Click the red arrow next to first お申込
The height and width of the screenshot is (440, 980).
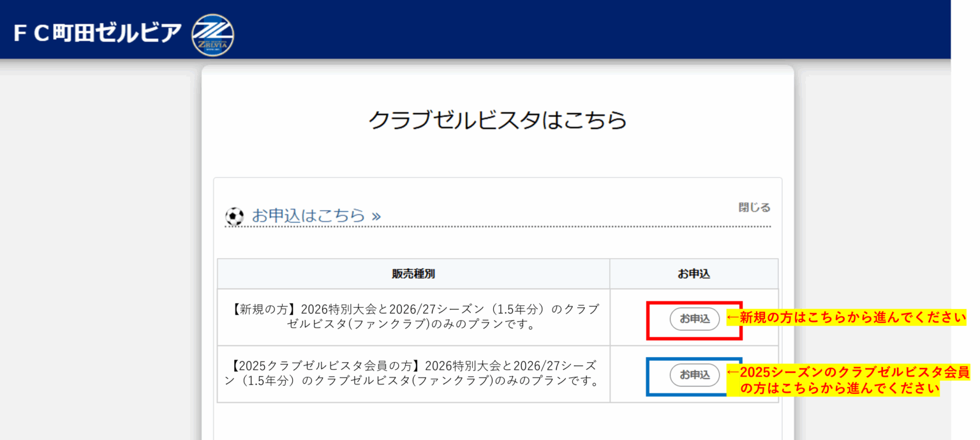point(732,317)
